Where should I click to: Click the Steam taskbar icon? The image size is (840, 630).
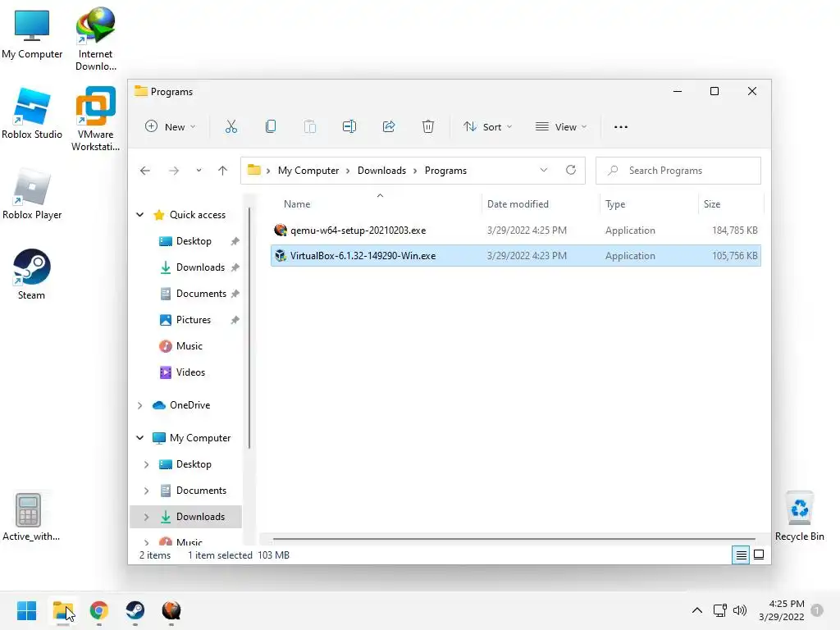click(135, 610)
